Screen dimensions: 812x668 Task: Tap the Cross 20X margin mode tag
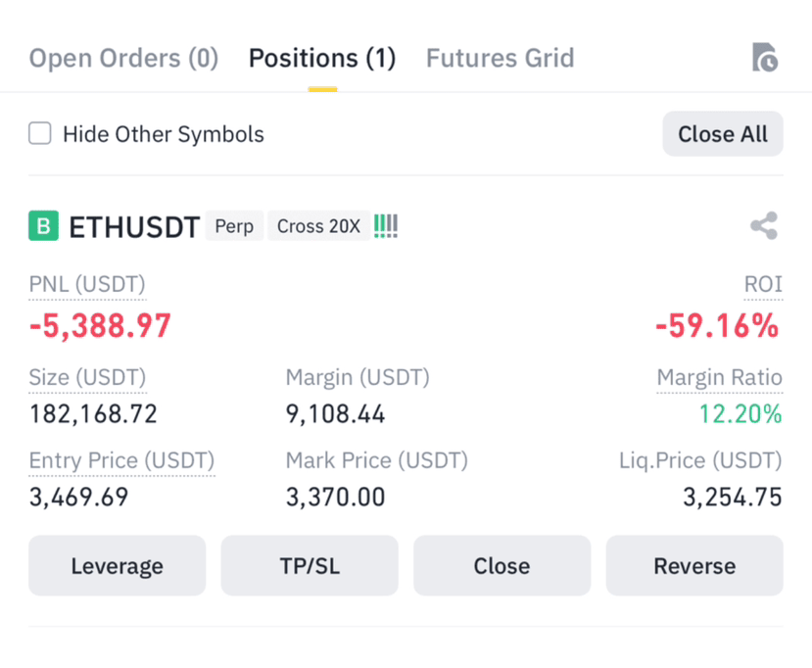click(318, 226)
